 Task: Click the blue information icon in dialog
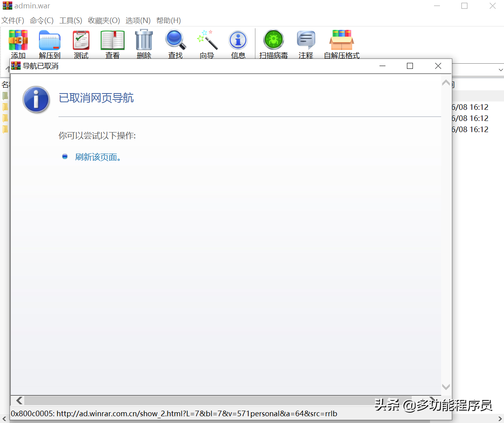pyautogui.click(x=36, y=99)
